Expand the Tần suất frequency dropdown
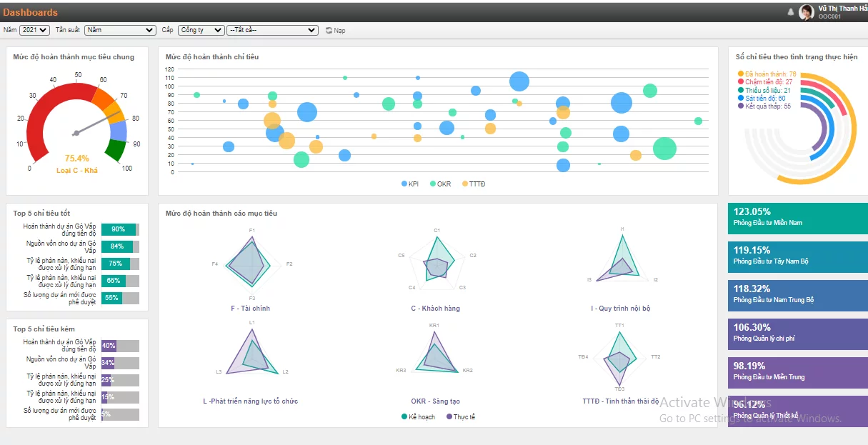The image size is (868, 445). [x=119, y=30]
